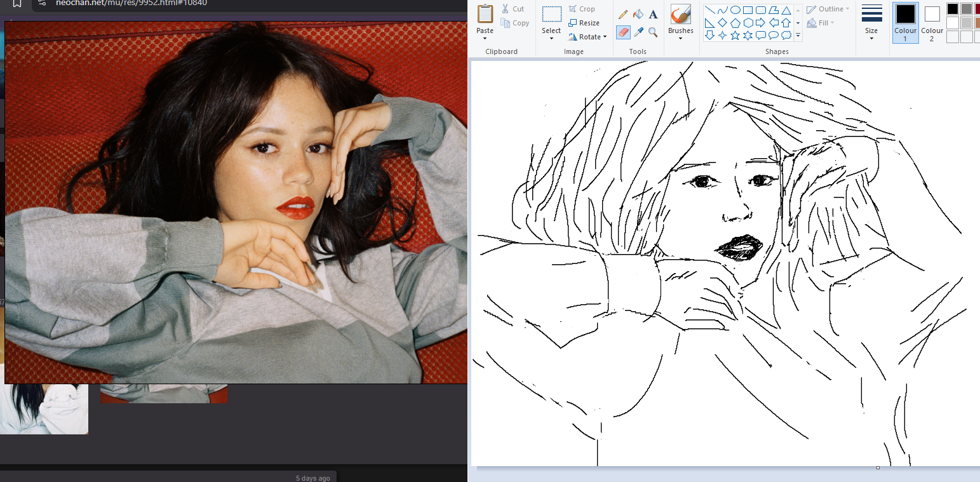Screen dimensions: 980x482
Task: Choose the black swatch in the palette
Action: 952,9
